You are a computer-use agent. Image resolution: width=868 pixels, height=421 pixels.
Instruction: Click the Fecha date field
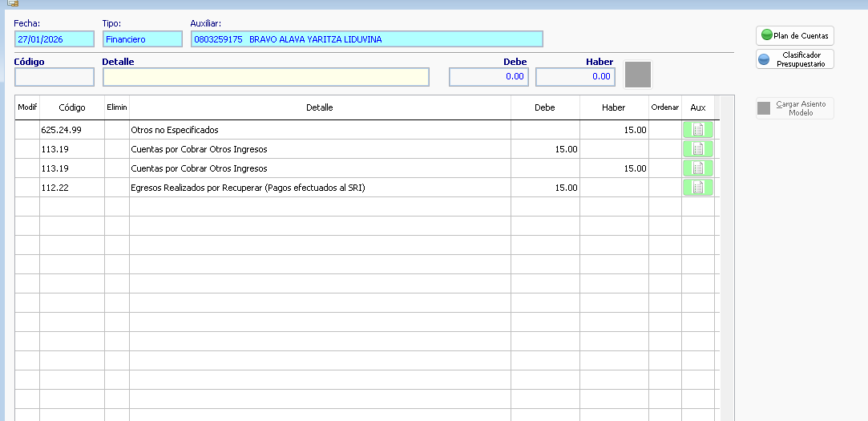click(54, 39)
